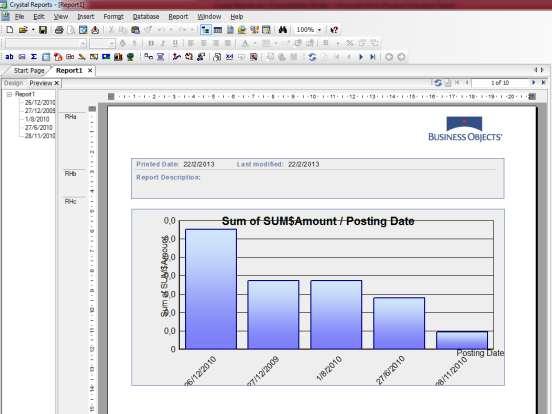Click the Refresh report data icon
This screenshot has height=414, width=552.
[312, 57]
